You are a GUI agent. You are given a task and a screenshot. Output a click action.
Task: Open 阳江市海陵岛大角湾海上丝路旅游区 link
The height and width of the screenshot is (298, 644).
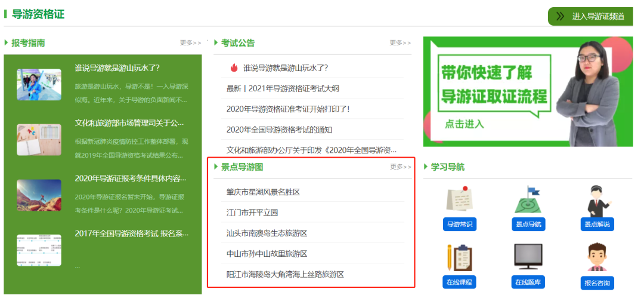(284, 275)
